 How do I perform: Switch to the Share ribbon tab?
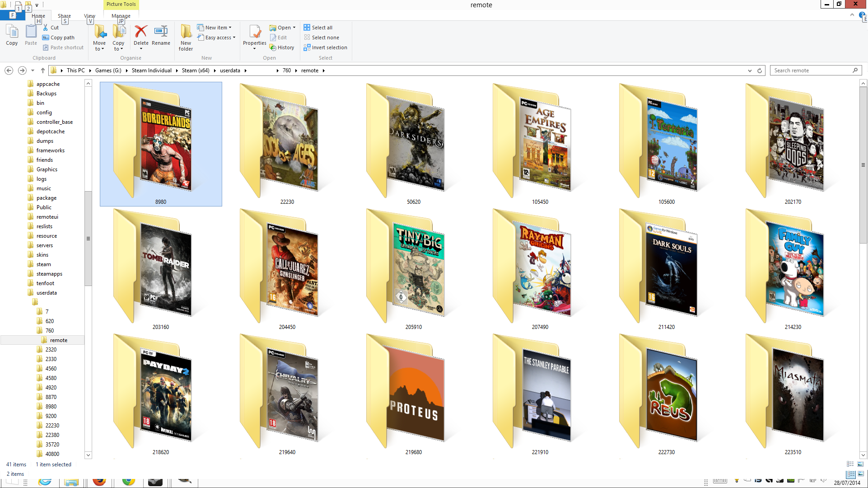64,16
